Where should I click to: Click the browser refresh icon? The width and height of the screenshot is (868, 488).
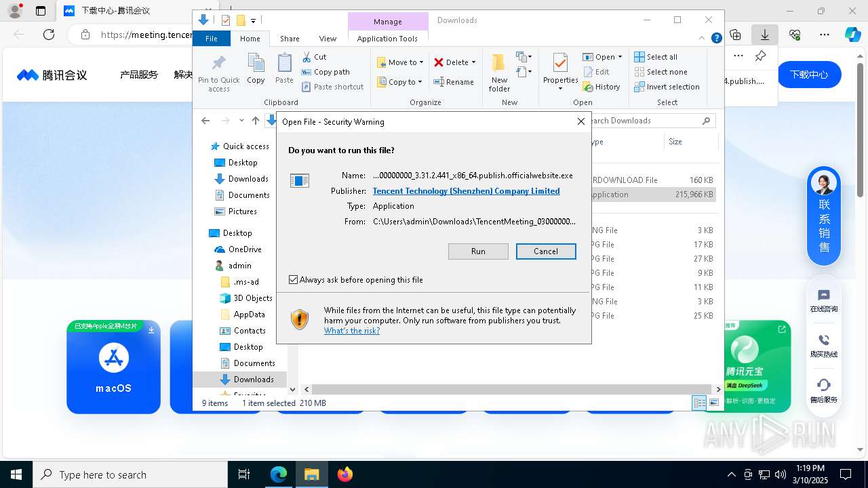click(x=49, y=35)
